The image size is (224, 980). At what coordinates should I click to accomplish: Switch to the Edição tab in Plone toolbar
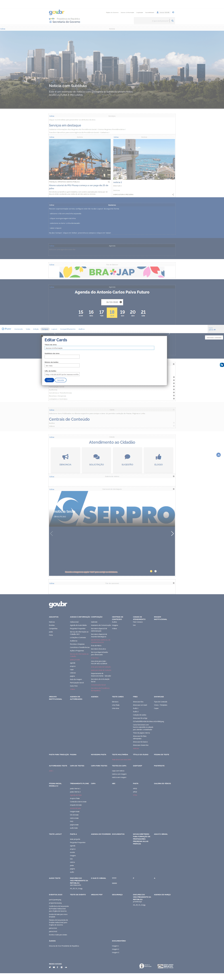[36, 329]
